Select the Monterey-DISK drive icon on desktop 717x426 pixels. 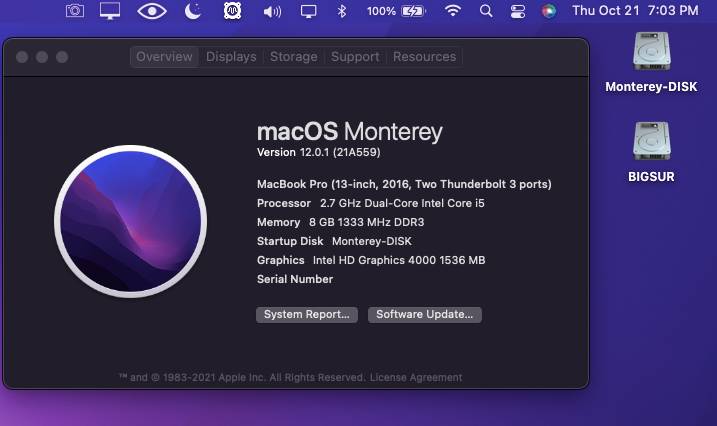[x=652, y=51]
